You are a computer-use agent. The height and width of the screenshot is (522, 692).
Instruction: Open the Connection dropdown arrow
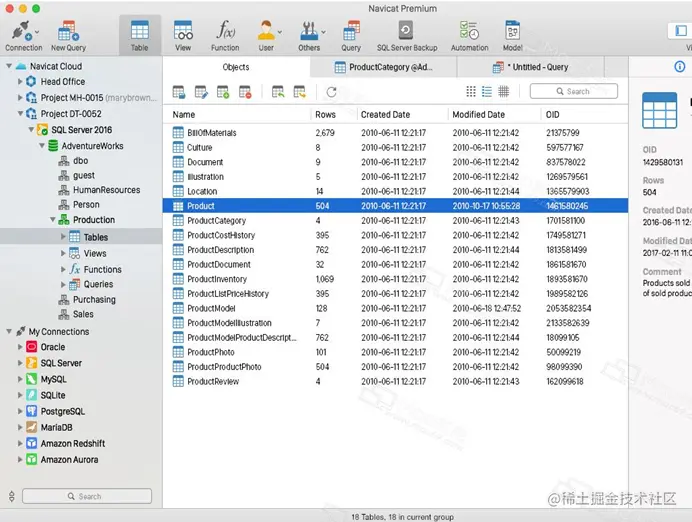(37, 32)
